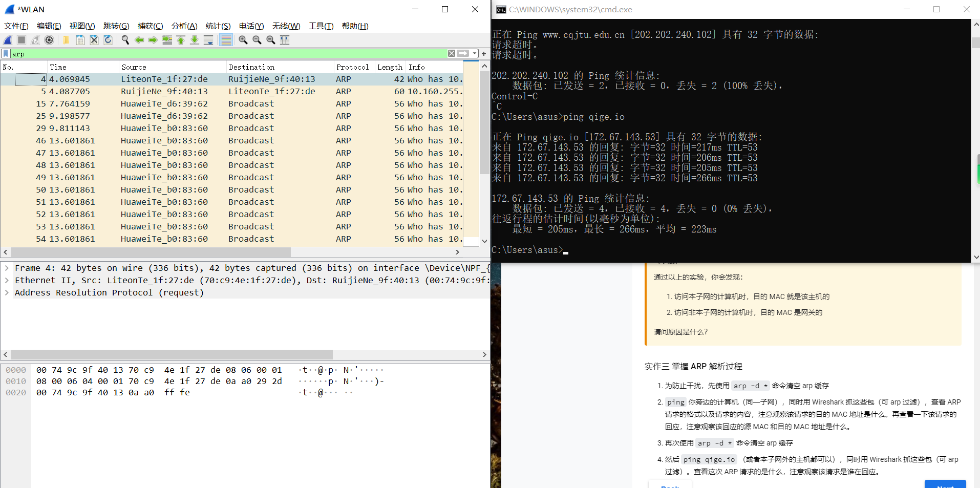Close the current capture file
The height and width of the screenshot is (488, 980).
coord(94,40)
